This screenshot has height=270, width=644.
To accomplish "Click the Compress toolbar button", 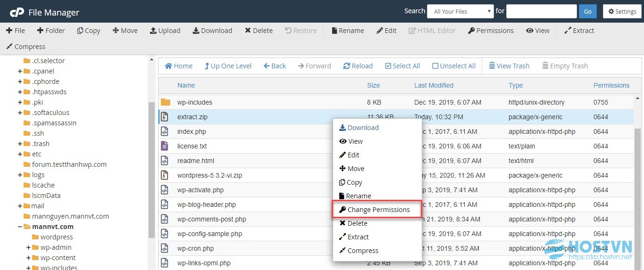I will [25, 46].
